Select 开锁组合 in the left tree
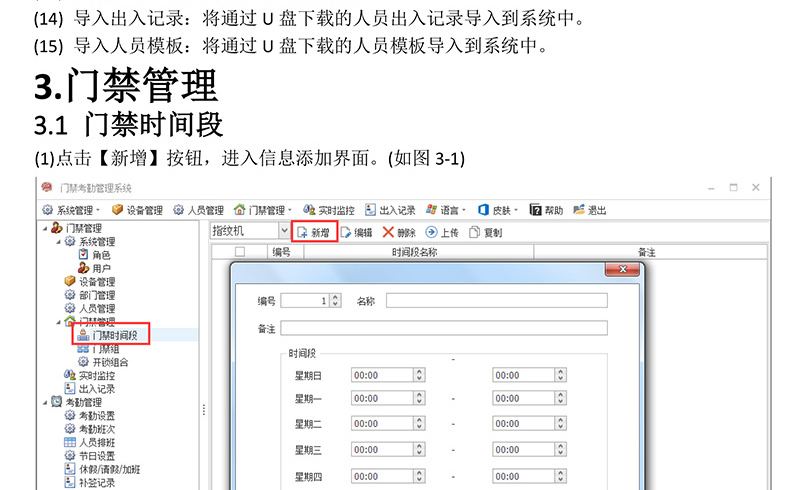Image resolution: width=790 pixels, height=490 pixels. click(109, 362)
